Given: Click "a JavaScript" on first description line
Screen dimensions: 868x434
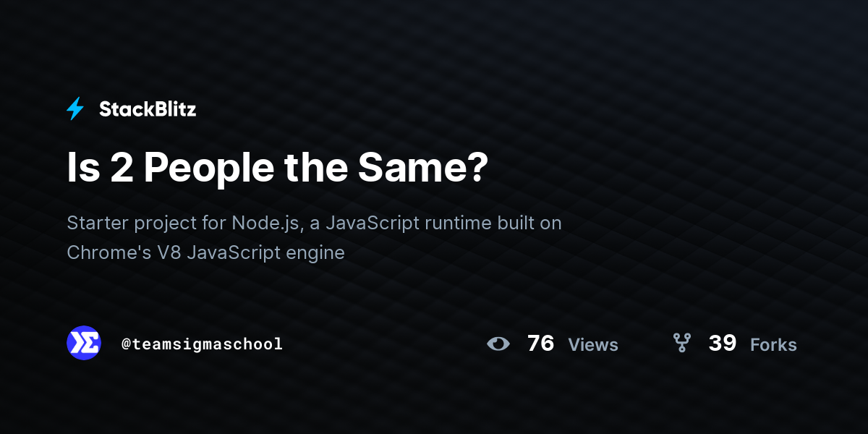Looking at the screenshot, I should [364, 223].
